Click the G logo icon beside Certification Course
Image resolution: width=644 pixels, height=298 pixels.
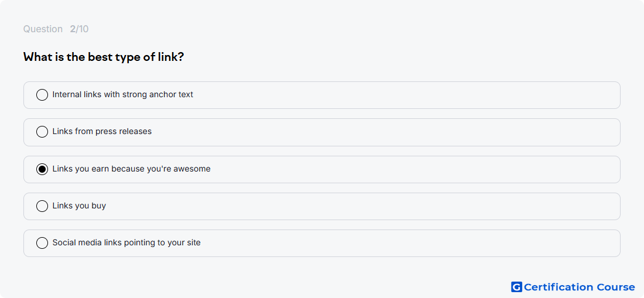pos(516,287)
